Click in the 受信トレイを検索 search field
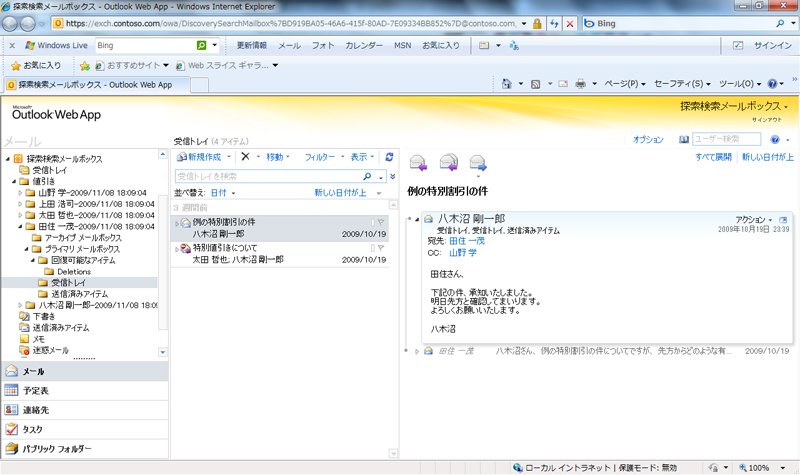This screenshot has height=475, width=800. pos(268,176)
